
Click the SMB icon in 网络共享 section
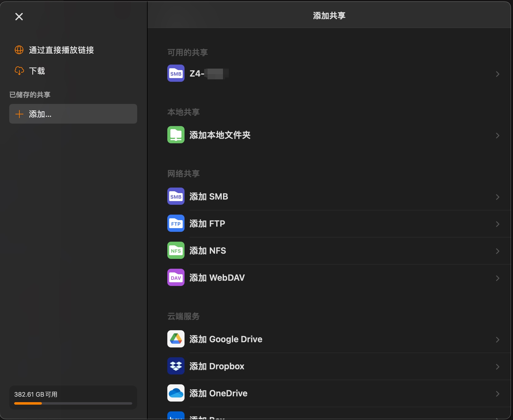coord(176,196)
